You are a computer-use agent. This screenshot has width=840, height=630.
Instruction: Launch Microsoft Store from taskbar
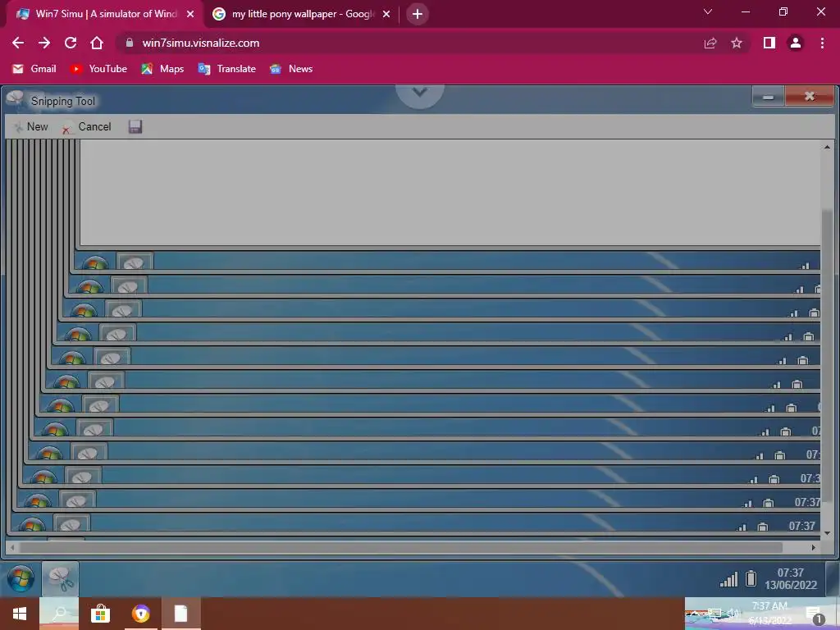click(100, 614)
